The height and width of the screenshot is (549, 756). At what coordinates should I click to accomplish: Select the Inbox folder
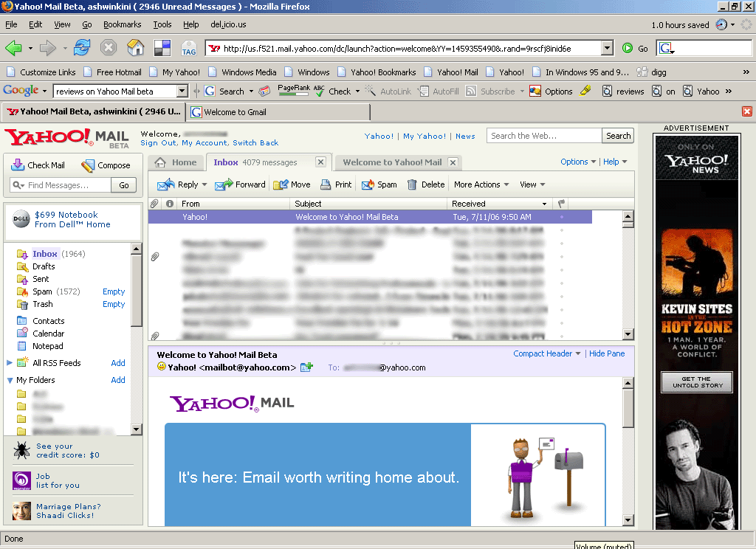(x=45, y=254)
